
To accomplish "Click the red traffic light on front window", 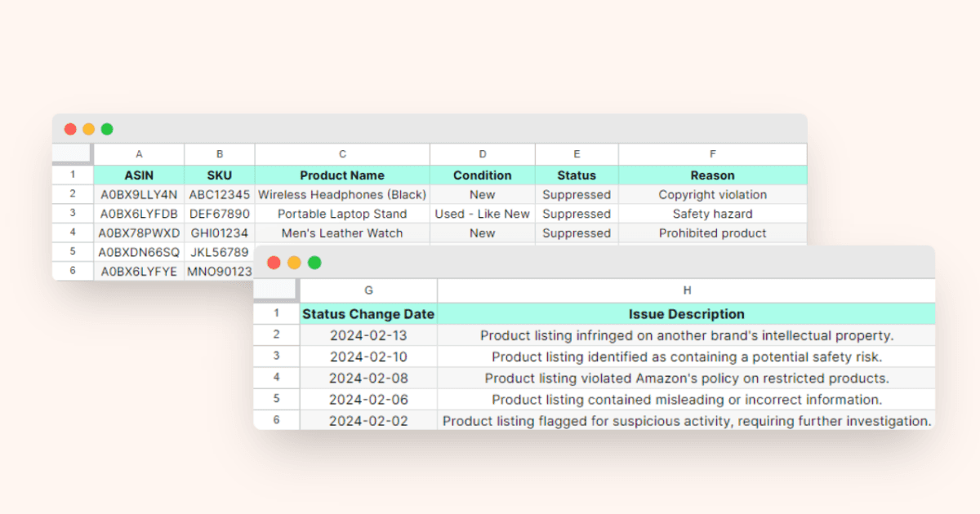I will tap(274, 263).
